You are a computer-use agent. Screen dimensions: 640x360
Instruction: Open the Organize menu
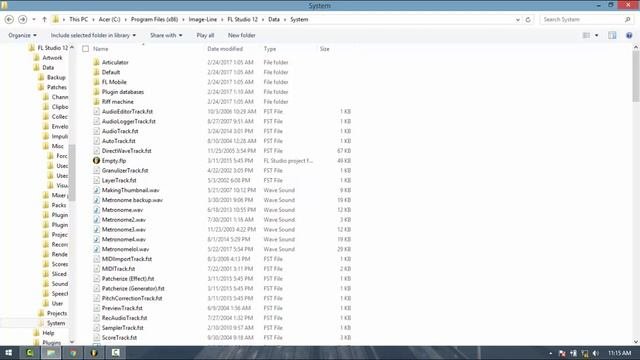pyautogui.click(x=22, y=35)
